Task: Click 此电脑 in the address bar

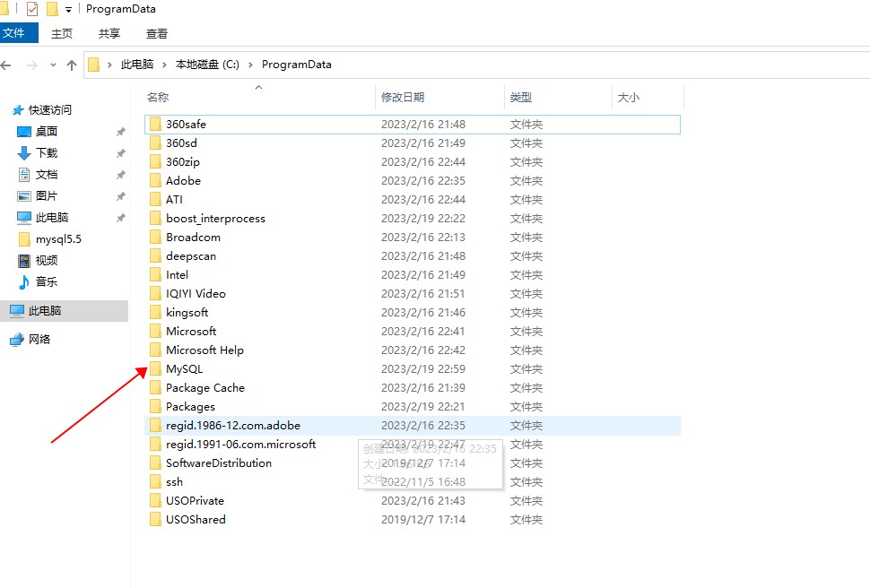Action: click(x=137, y=65)
